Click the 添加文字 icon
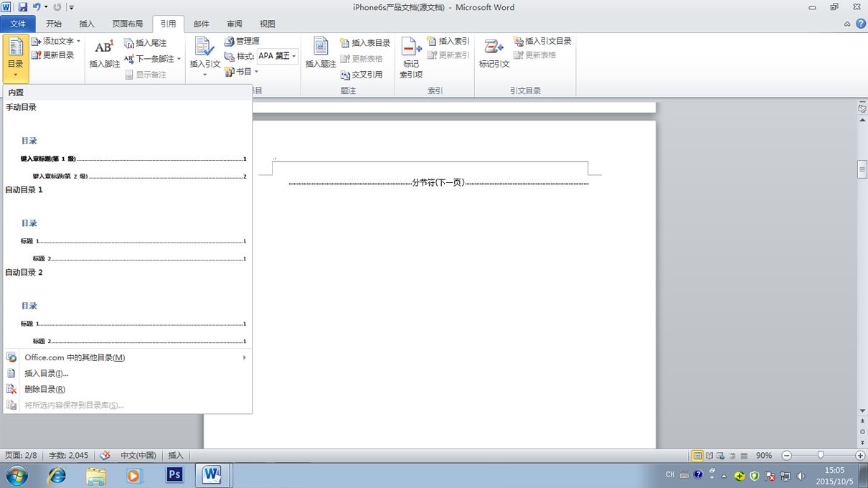The width and height of the screenshot is (868, 488). coord(36,42)
